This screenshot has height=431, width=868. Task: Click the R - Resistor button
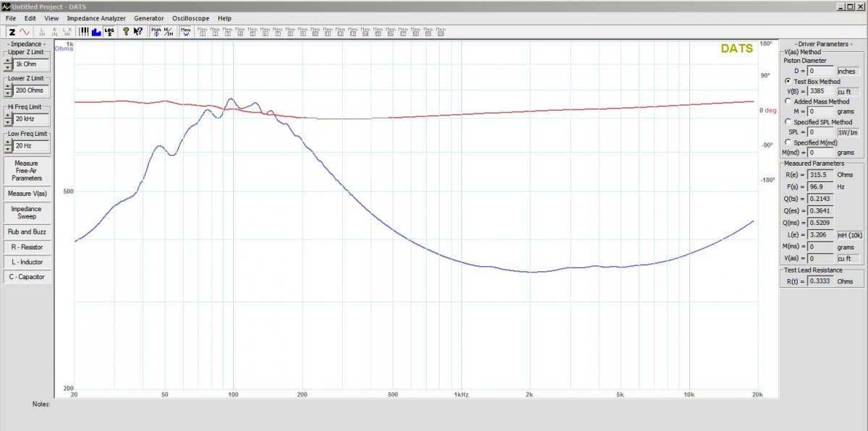(x=27, y=247)
